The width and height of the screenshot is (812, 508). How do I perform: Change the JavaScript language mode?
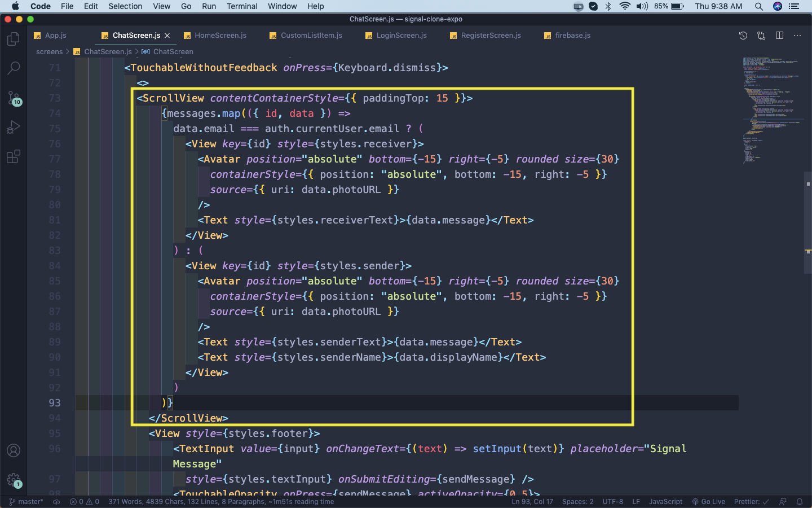click(665, 502)
